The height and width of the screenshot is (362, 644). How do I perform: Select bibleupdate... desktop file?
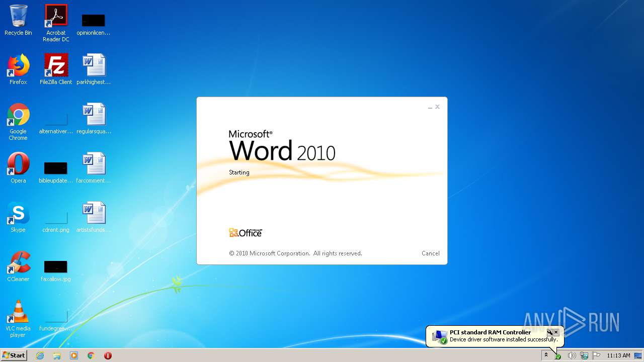click(x=56, y=172)
